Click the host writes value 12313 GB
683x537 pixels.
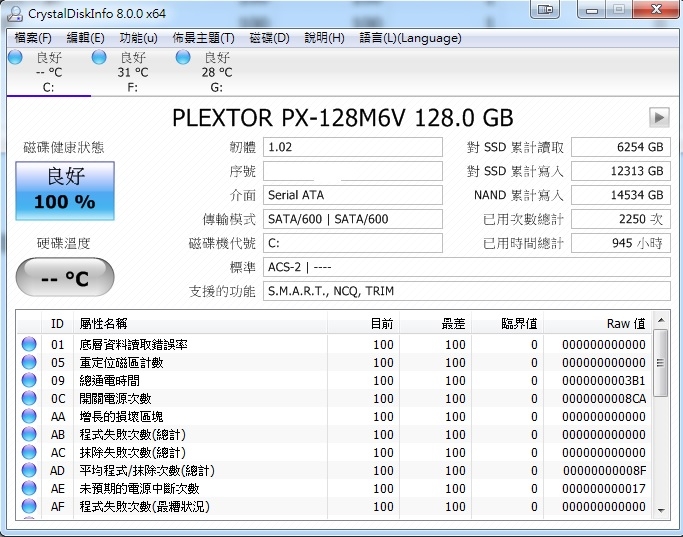tap(621, 171)
